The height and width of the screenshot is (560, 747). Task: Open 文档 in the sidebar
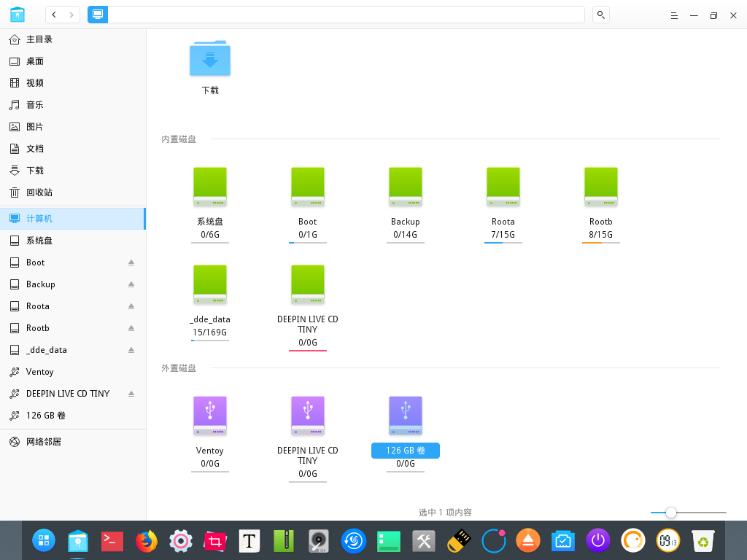point(73,149)
